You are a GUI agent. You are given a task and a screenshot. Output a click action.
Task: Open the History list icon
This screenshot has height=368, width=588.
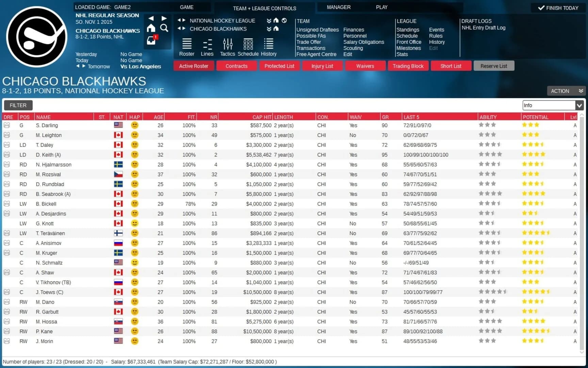pos(268,45)
